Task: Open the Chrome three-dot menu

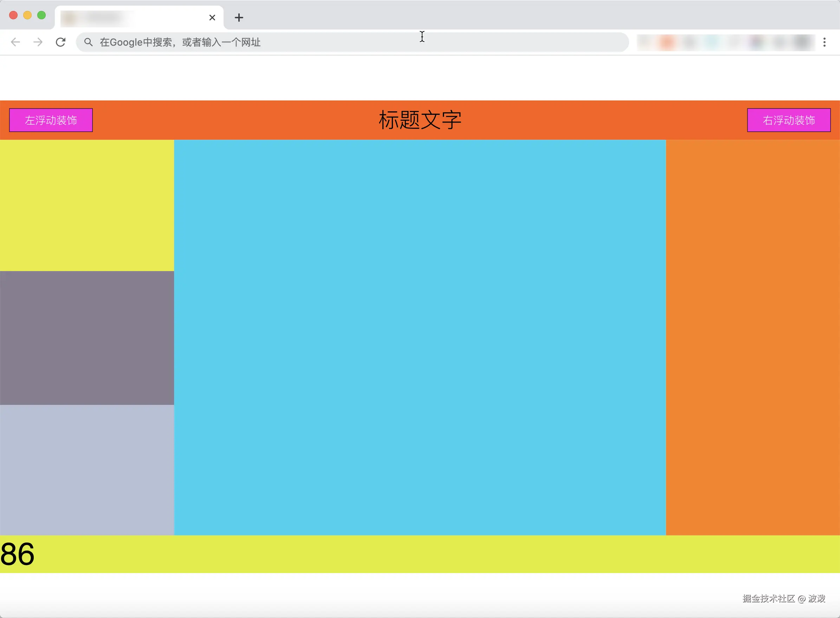Action: (x=824, y=42)
